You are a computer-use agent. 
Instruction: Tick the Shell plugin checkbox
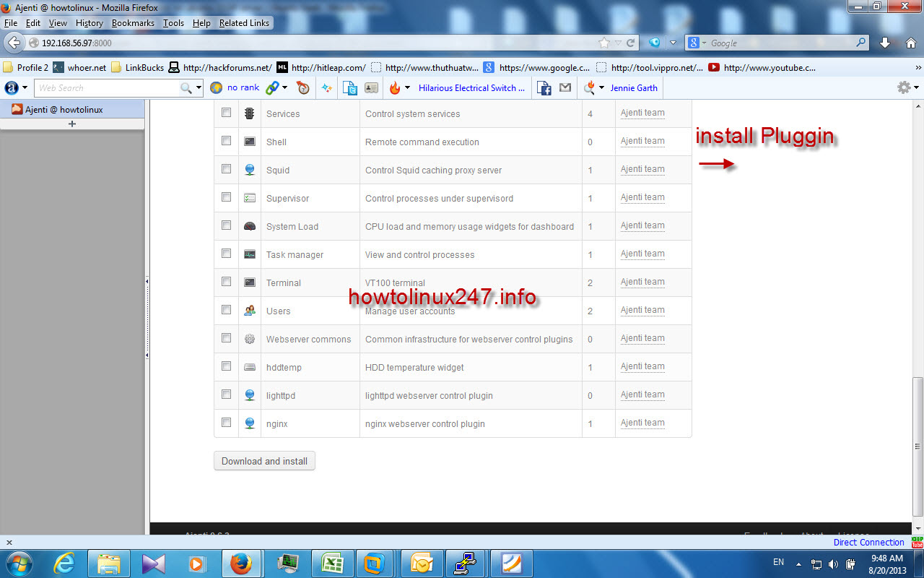pos(226,141)
